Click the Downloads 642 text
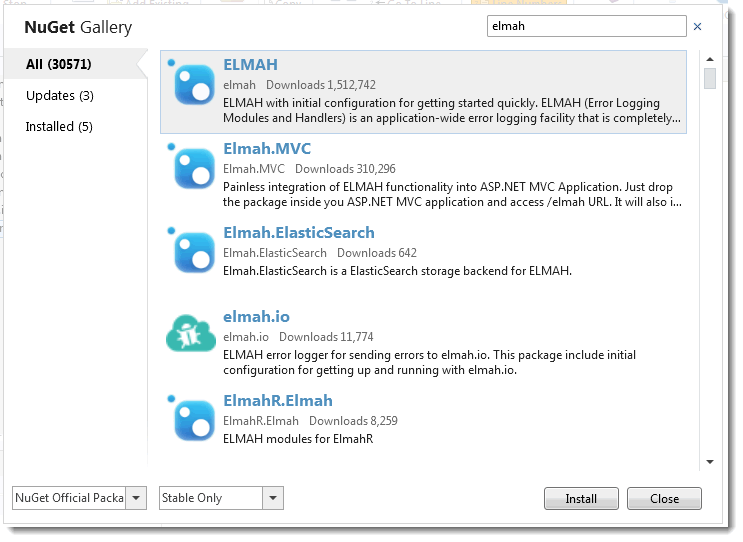Screen dimensions: 743x542 (377, 253)
